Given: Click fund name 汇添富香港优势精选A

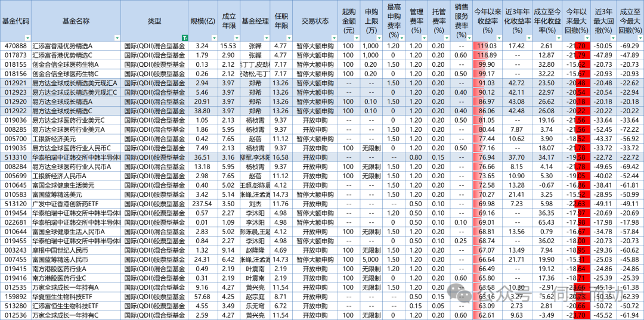Looking at the screenshot, I should [63, 46].
